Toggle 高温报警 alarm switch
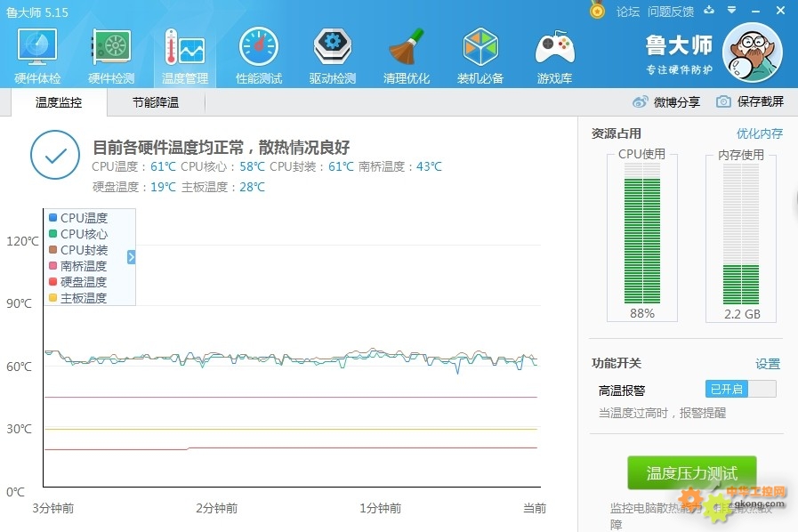 [x=740, y=389]
